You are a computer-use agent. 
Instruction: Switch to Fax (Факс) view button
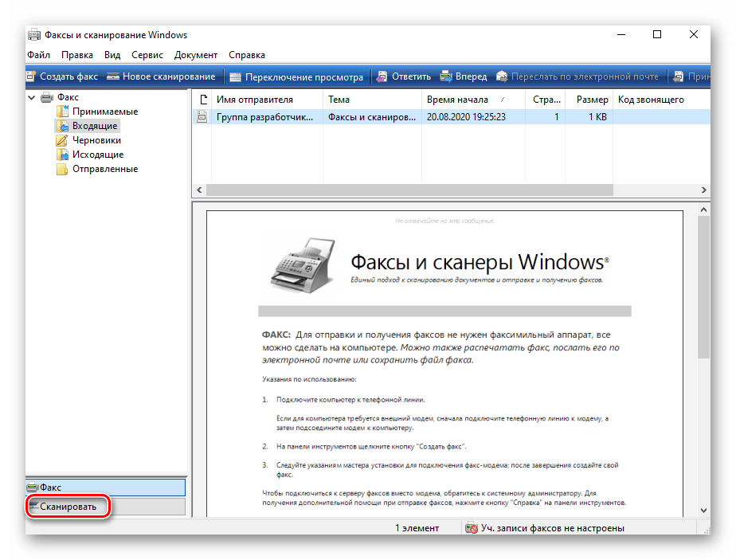point(105,487)
